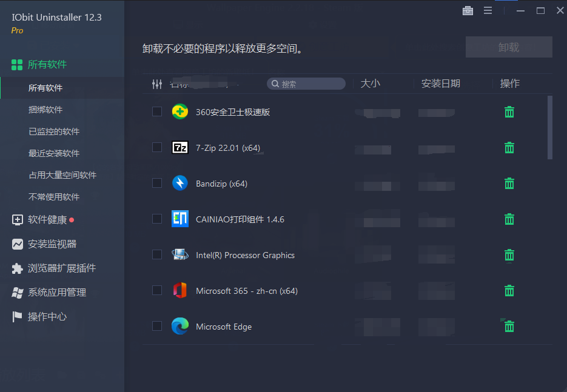
Task: Open 占用大量空间软件 view
Action: tap(62, 175)
